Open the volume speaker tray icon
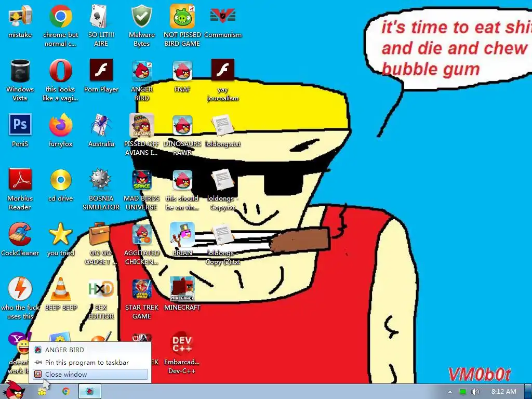Viewport: 532px width, 399px height. 475,392
